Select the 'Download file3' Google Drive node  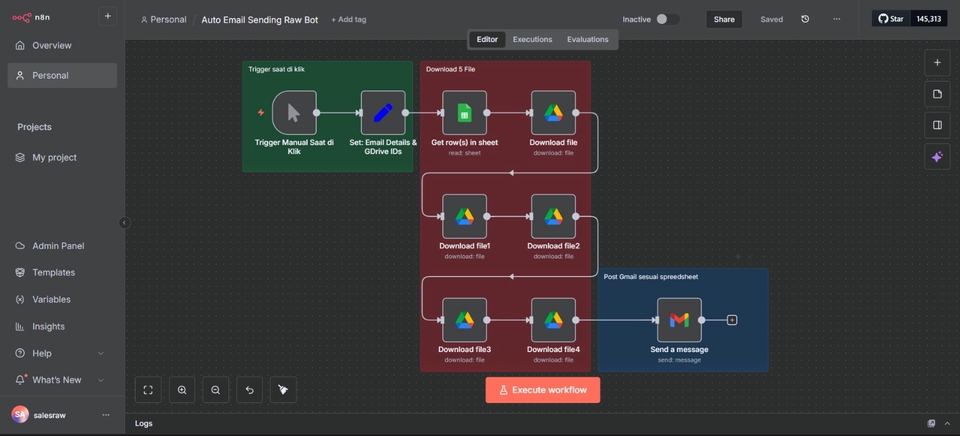pyautogui.click(x=464, y=320)
